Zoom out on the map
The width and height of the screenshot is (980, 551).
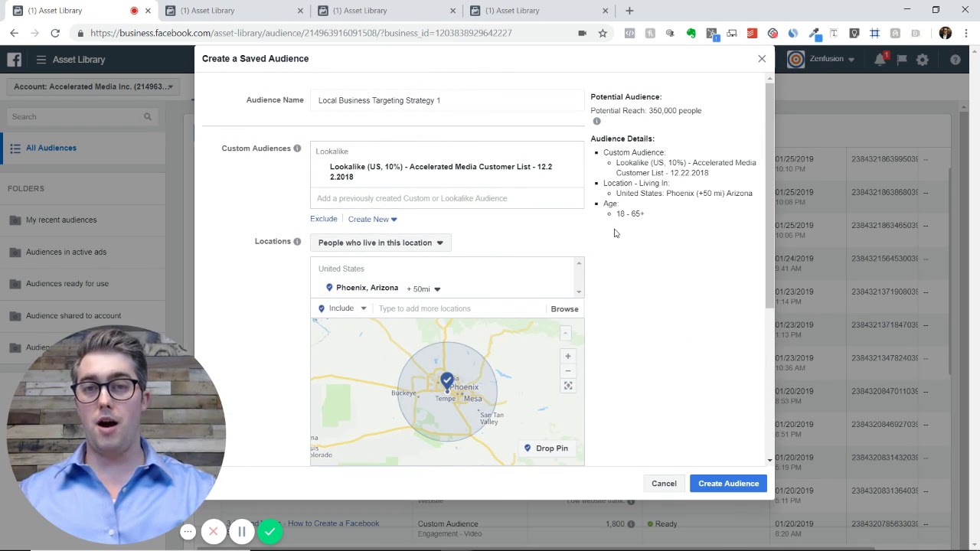(568, 371)
